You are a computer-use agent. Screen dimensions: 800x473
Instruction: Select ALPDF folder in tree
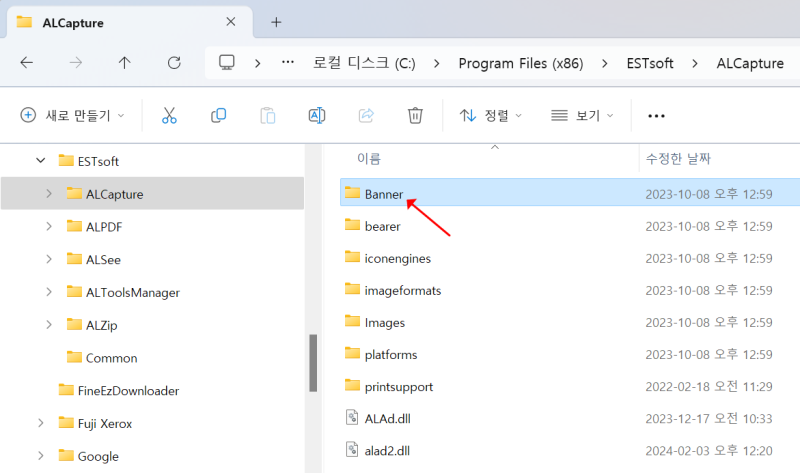(x=104, y=227)
